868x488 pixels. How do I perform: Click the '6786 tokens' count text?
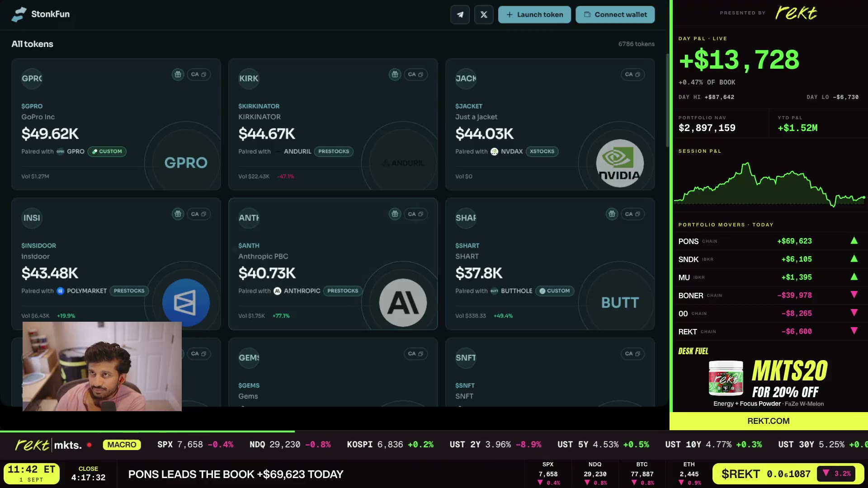coord(636,44)
